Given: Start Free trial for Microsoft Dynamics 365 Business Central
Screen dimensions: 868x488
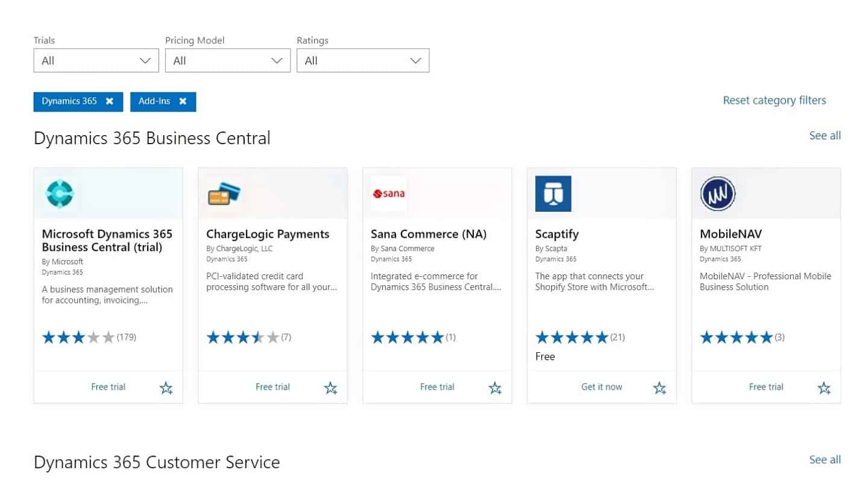Looking at the screenshot, I should (x=108, y=387).
